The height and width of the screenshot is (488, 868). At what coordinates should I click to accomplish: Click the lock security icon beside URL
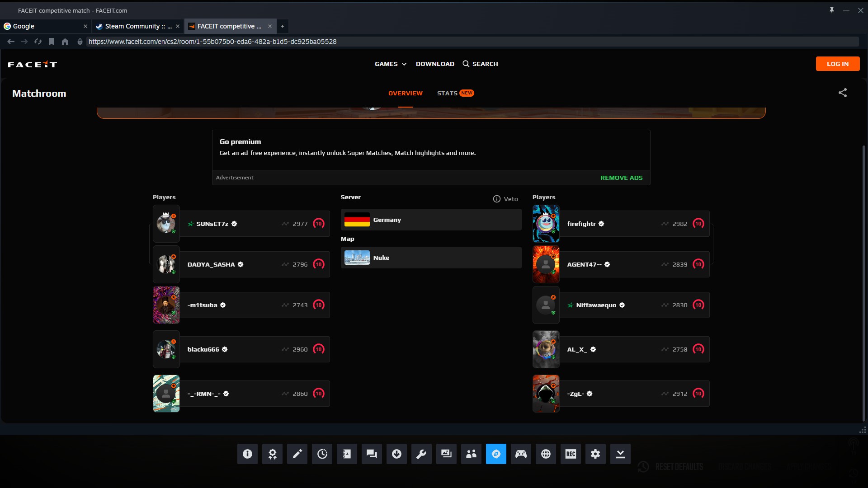(80, 42)
